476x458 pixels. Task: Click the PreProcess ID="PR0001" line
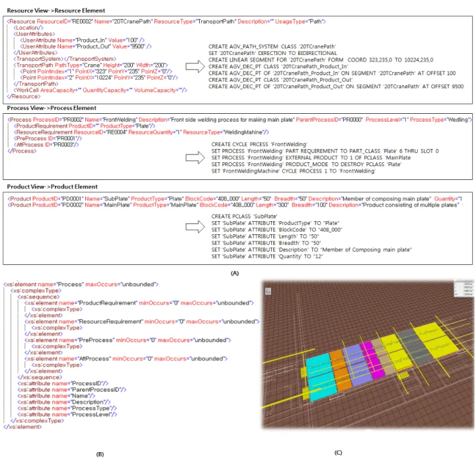[x=48, y=138]
